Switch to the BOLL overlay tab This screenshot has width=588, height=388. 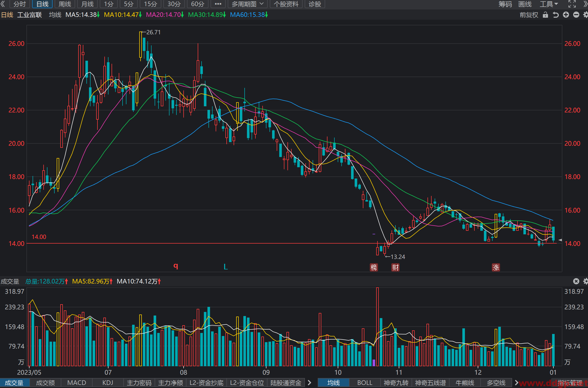pos(365,383)
